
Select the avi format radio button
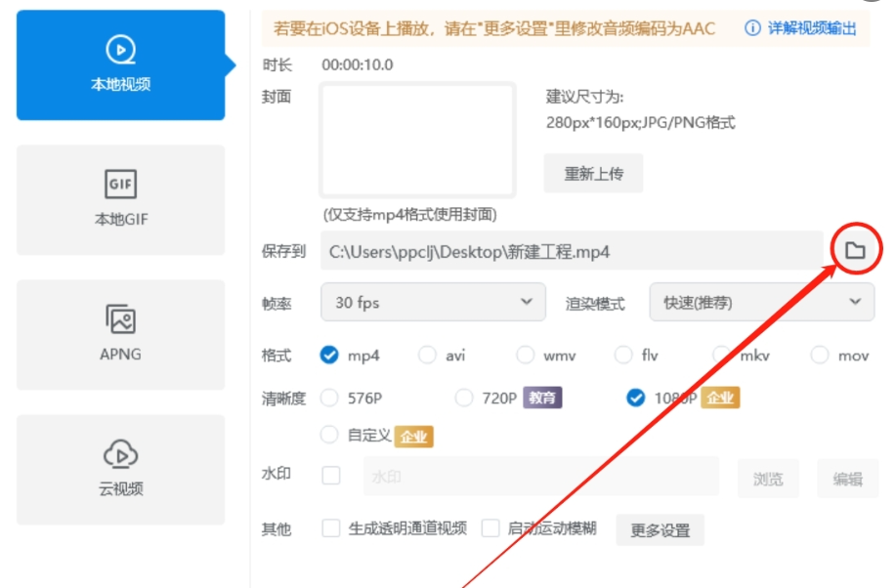[427, 356]
